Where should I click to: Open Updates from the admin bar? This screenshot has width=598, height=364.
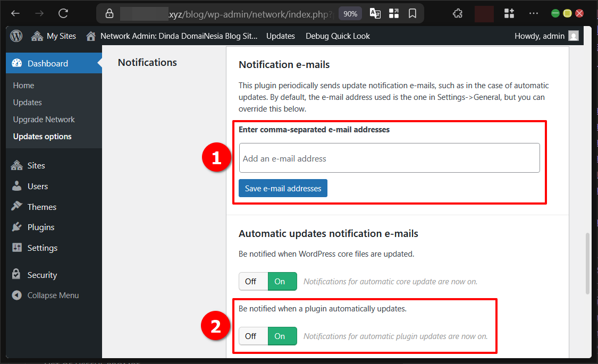coord(280,36)
